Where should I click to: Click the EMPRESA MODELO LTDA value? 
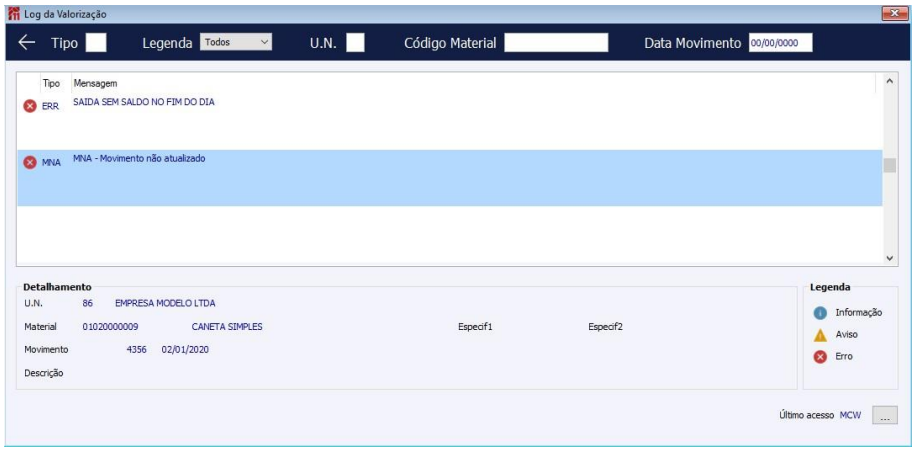click(165, 304)
